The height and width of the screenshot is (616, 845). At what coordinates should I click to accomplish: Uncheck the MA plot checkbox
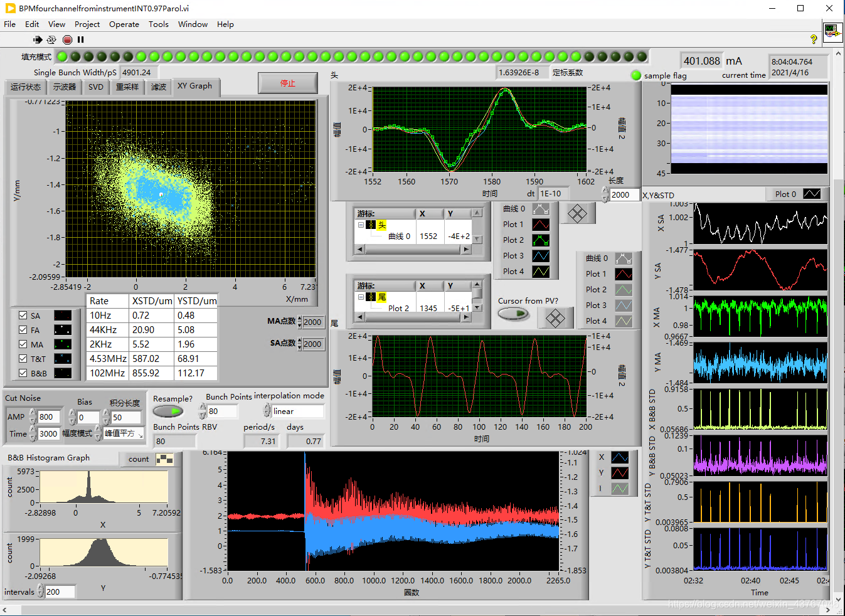(23, 344)
